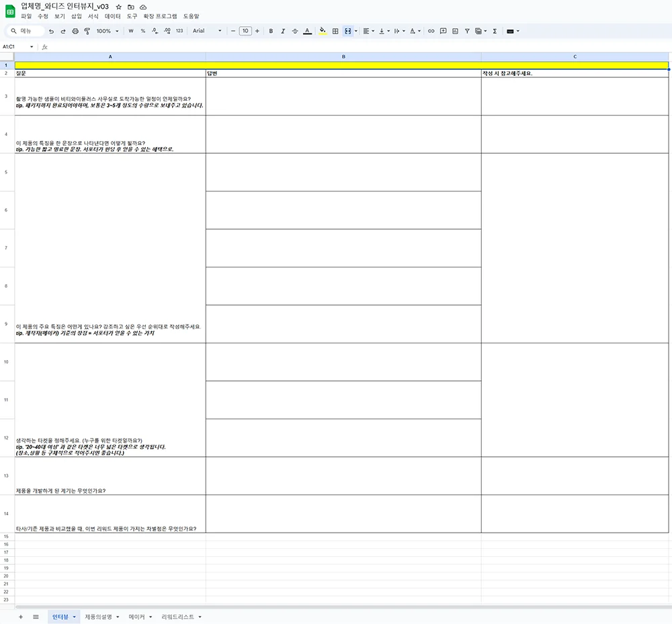Select the paint format tool
The width and height of the screenshot is (672, 624).
tap(87, 31)
